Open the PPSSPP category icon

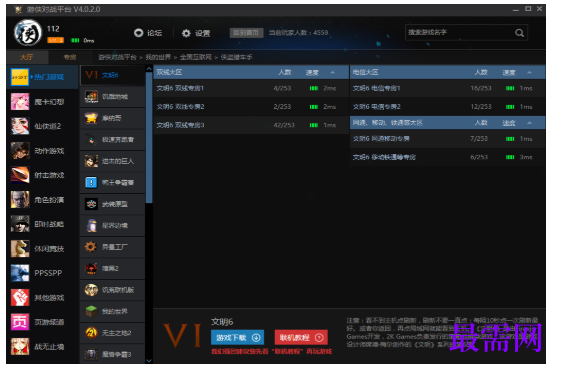20,273
